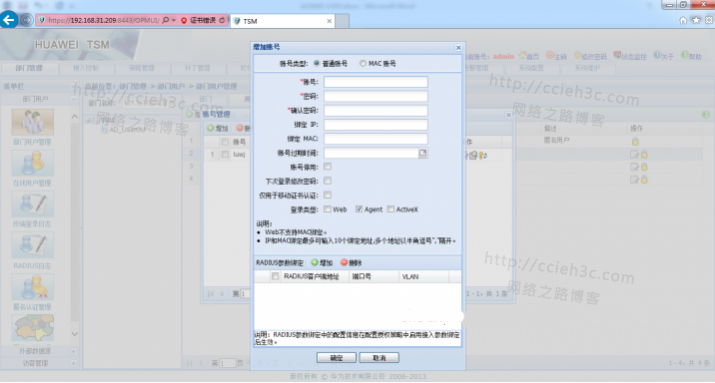Viewport: 715px width, 383px height.
Task: Toggle select-all checkbox in RADIUS table header
Action: (x=275, y=276)
